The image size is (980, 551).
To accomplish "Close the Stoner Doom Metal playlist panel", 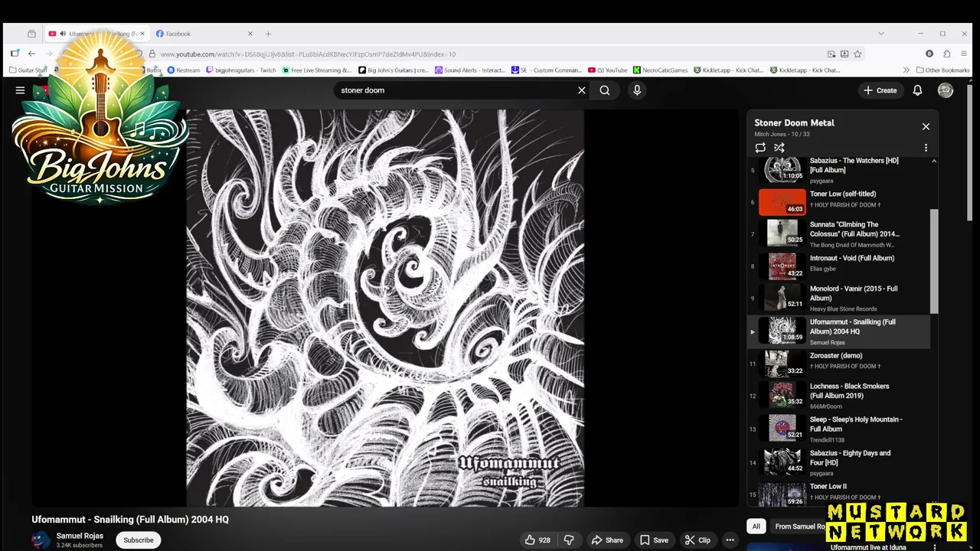I will (x=926, y=126).
